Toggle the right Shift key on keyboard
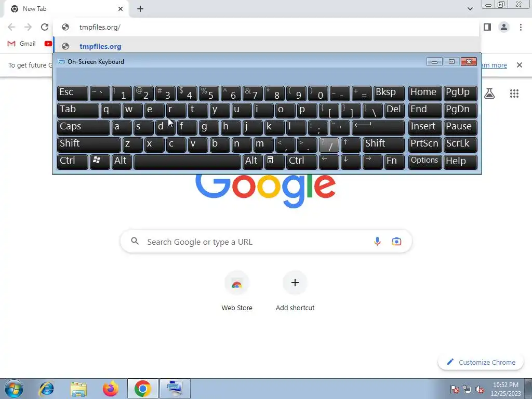The height and width of the screenshot is (399, 532). 383,145
